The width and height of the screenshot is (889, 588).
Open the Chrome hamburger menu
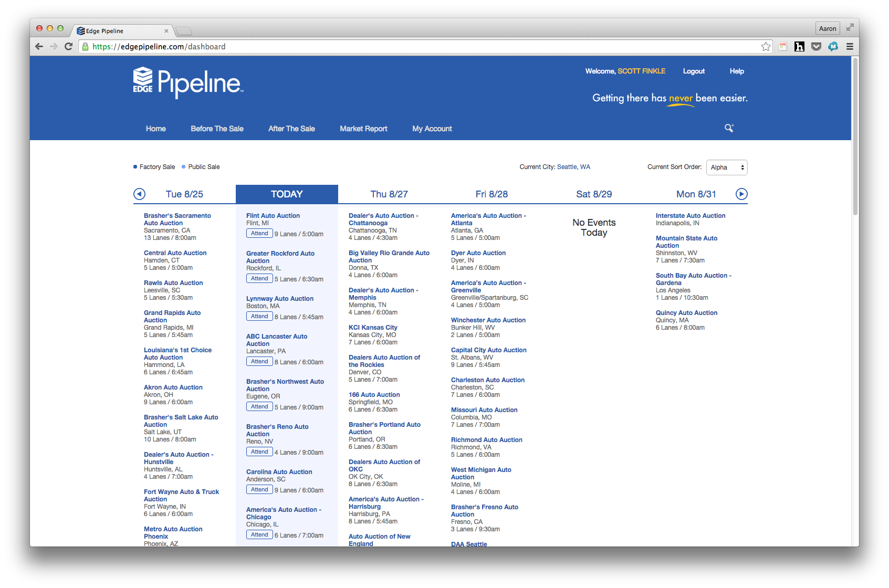tap(850, 46)
